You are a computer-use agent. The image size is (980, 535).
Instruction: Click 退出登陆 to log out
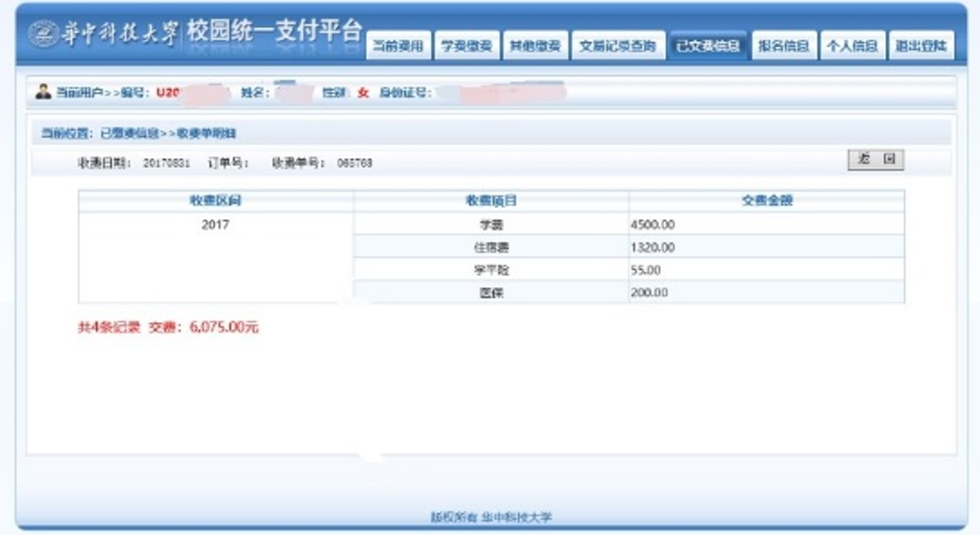(x=921, y=46)
